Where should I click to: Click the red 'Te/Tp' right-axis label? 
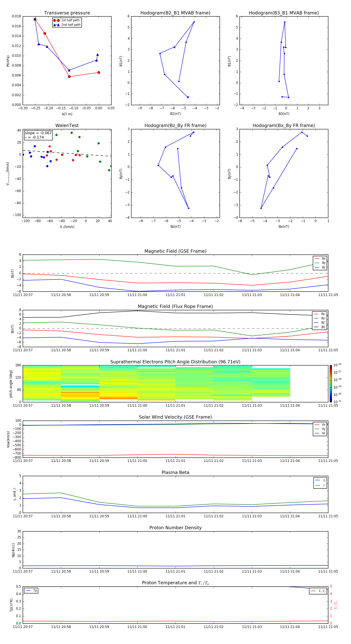[336, 605]
